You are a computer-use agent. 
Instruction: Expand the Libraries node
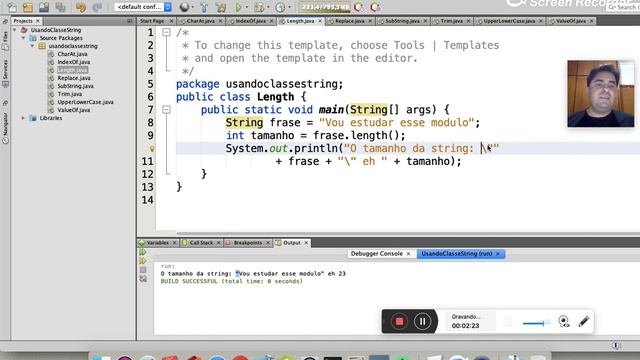[x=23, y=118]
